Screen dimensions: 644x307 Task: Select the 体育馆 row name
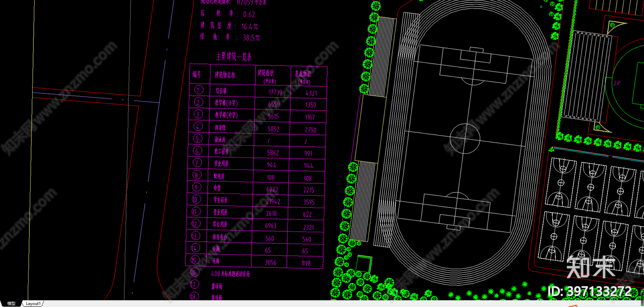(x=220, y=128)
